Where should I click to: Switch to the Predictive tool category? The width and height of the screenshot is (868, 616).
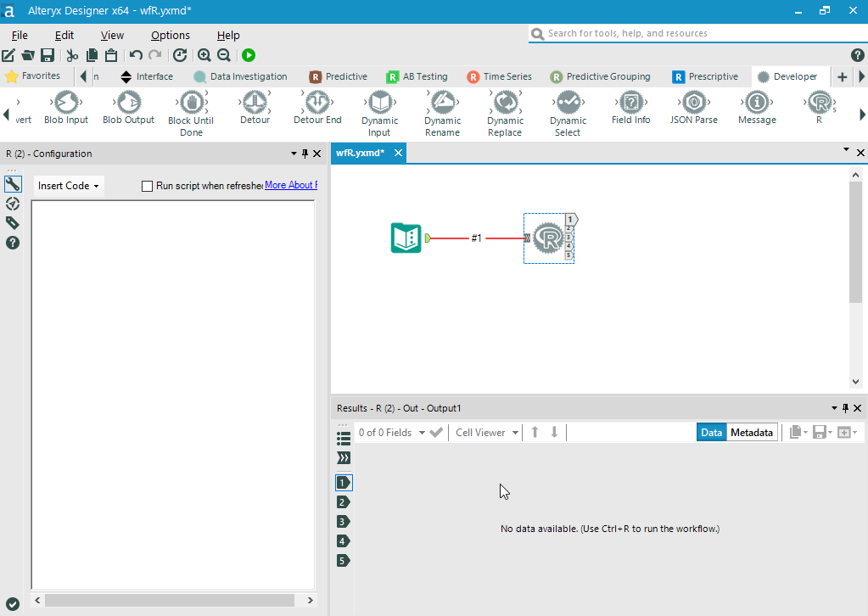coord(339,76)
